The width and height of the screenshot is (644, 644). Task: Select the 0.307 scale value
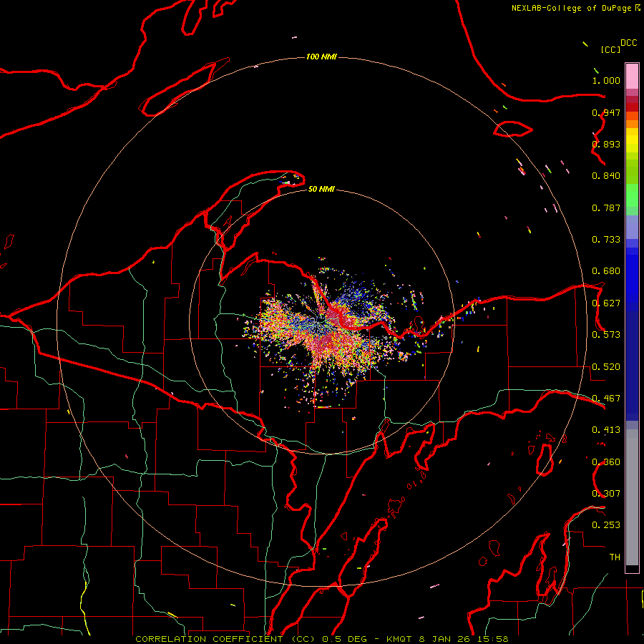pos(606,493)
